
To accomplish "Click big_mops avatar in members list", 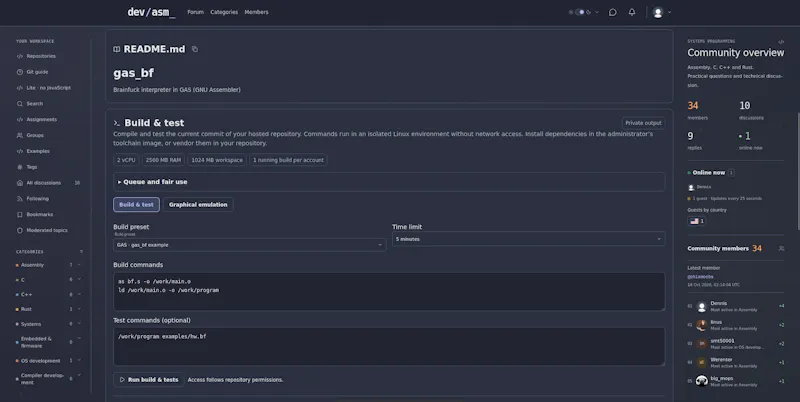I will pyautogui.click(x=702, y=381).
